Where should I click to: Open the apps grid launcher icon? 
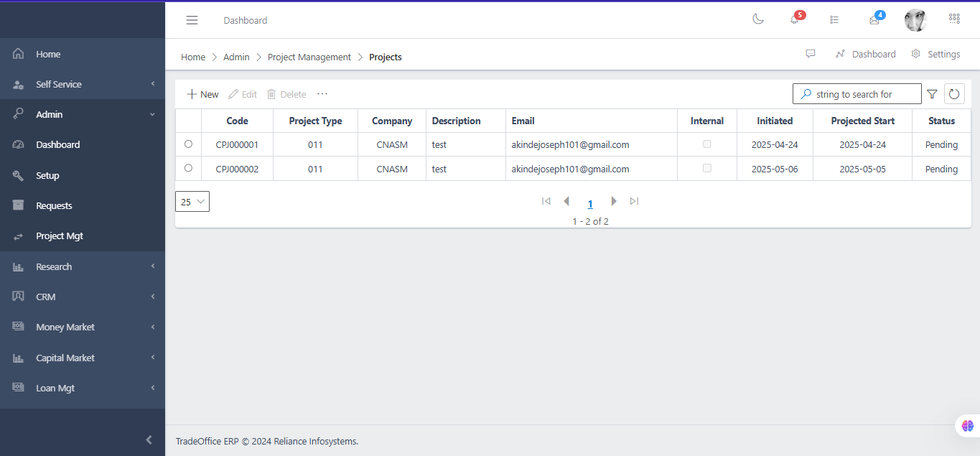pyautogui.click(x=954, y=19)
